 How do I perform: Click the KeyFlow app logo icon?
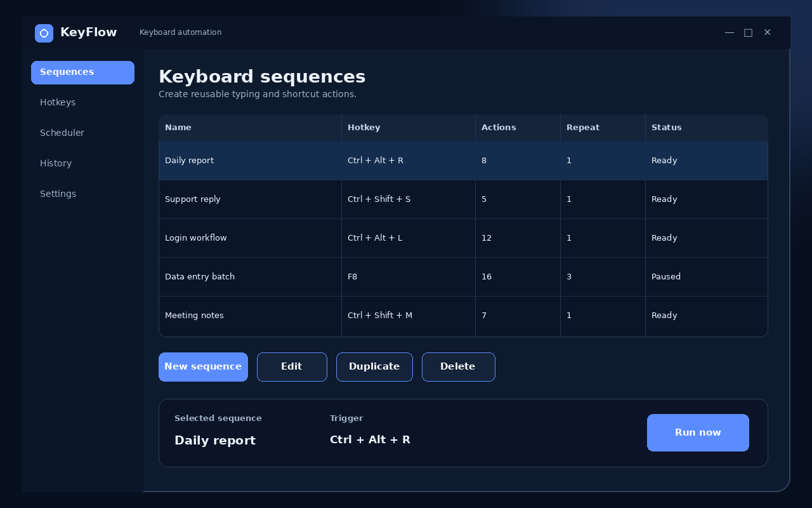44,33
